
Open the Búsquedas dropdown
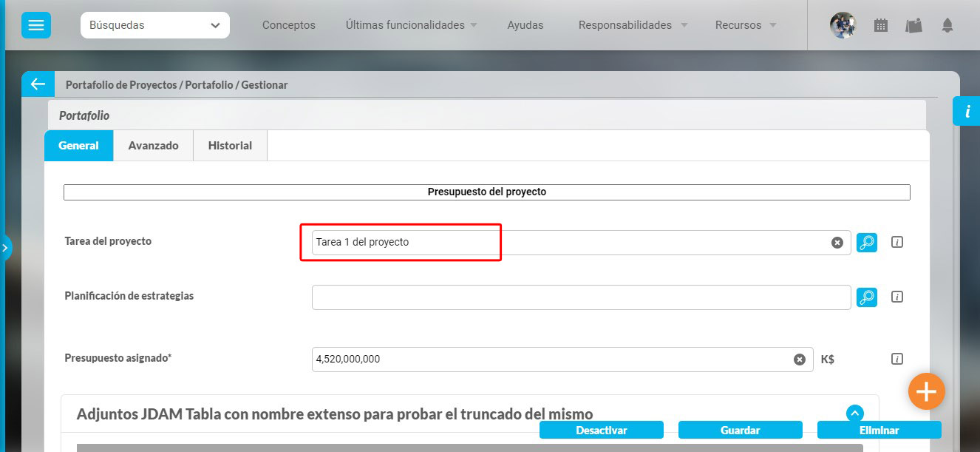coord(154,25)
